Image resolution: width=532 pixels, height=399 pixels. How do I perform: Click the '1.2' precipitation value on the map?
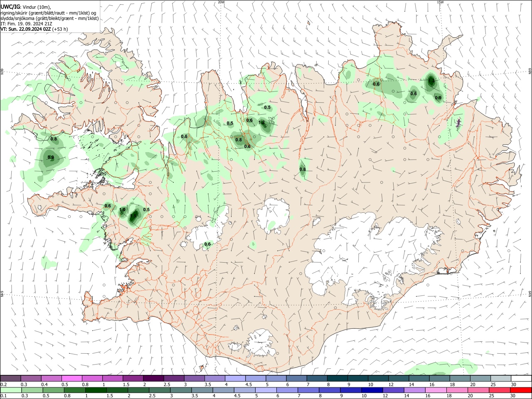(262, 123)
